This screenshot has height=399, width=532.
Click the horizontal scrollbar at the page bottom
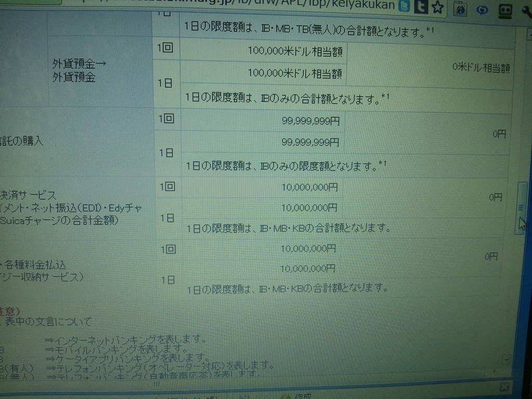coord(156,383)
